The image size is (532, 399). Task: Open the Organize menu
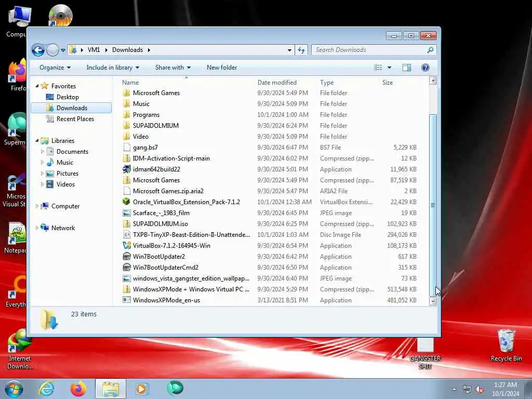55,68
